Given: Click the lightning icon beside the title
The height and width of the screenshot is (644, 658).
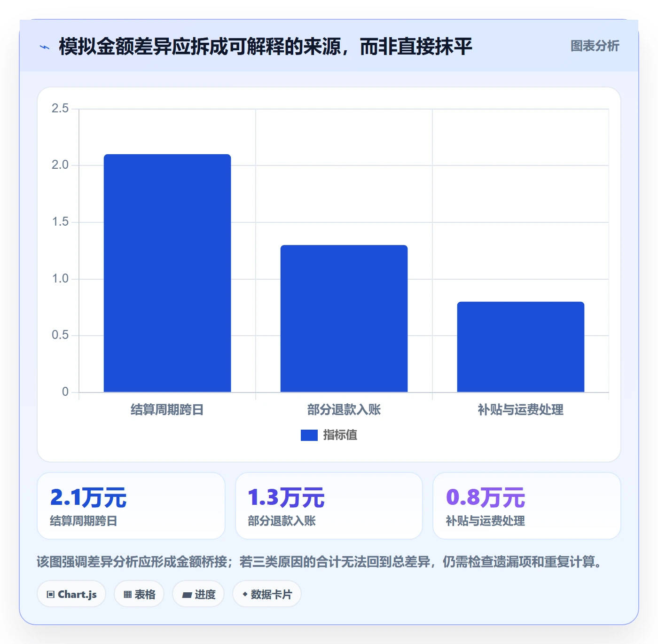Looking at the screenshot, I should pyautogui.click(x=45, y=47).
